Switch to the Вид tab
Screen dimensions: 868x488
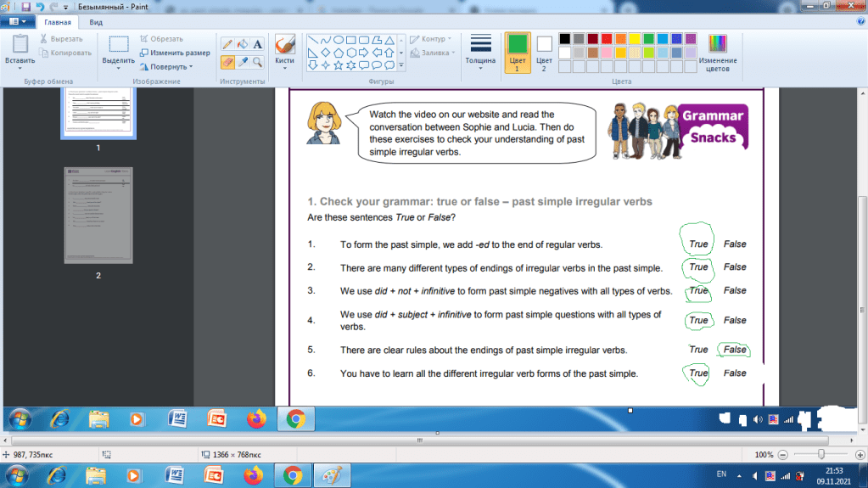pyautogui.click(x=97, y=22)
